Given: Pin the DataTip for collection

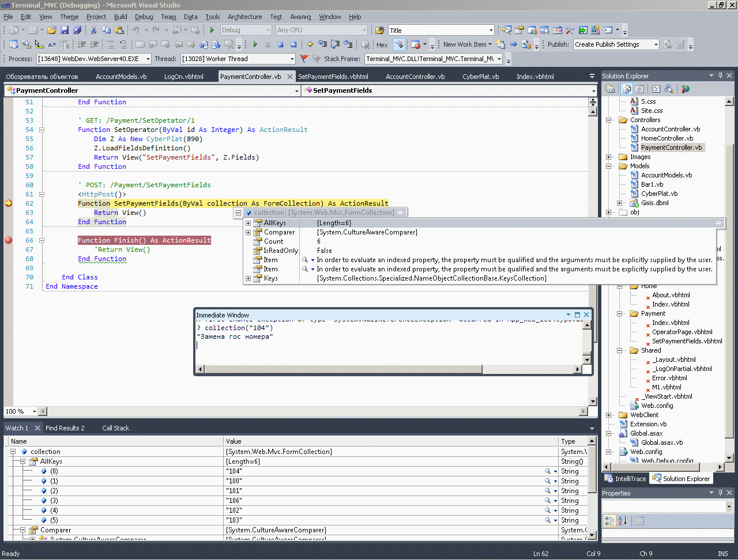Looking at the screenshot, I should coord(401,213).
